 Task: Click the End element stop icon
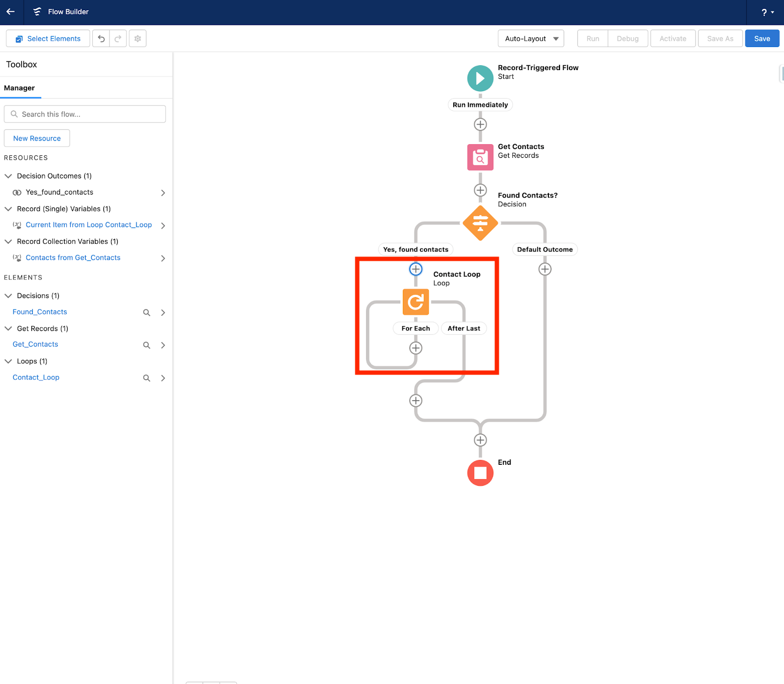(x=480, y=473)
